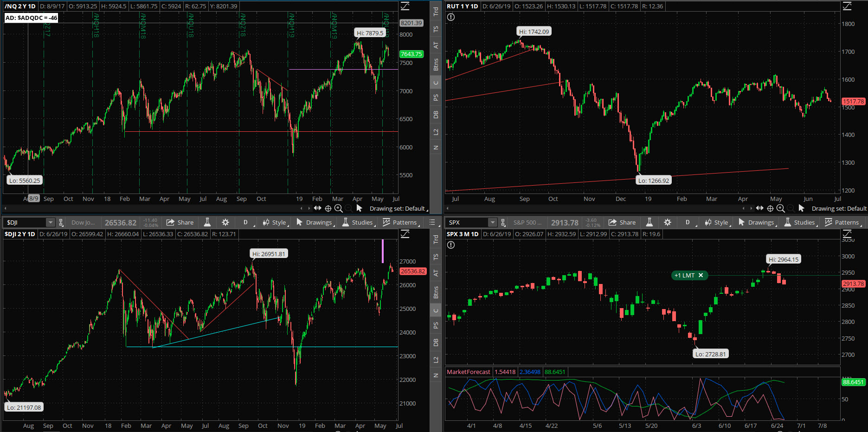Select the crosshair tool under /NQ chart

(x=328, y=208)
